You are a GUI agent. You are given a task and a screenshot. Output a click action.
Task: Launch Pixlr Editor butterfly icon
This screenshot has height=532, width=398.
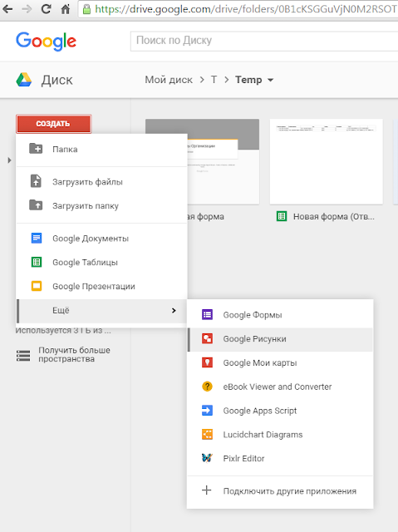pyautogui.click(x=207, y=458)
